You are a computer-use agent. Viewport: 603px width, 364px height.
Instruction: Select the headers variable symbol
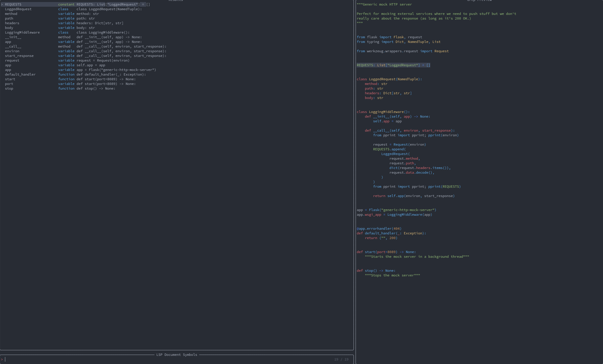point(12,23)
